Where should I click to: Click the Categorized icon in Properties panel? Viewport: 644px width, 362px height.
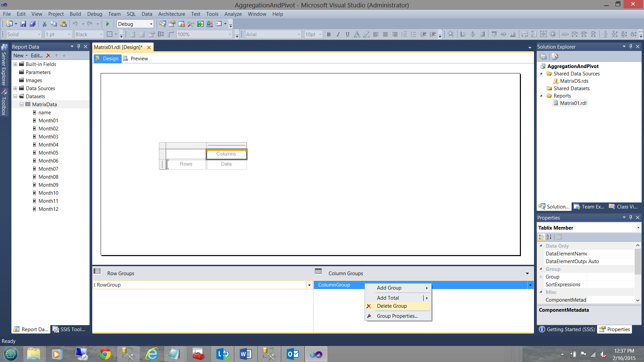(x=541, y=237)
